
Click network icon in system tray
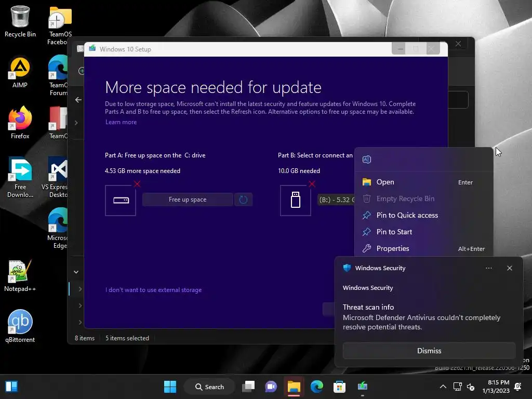(457, 387)
